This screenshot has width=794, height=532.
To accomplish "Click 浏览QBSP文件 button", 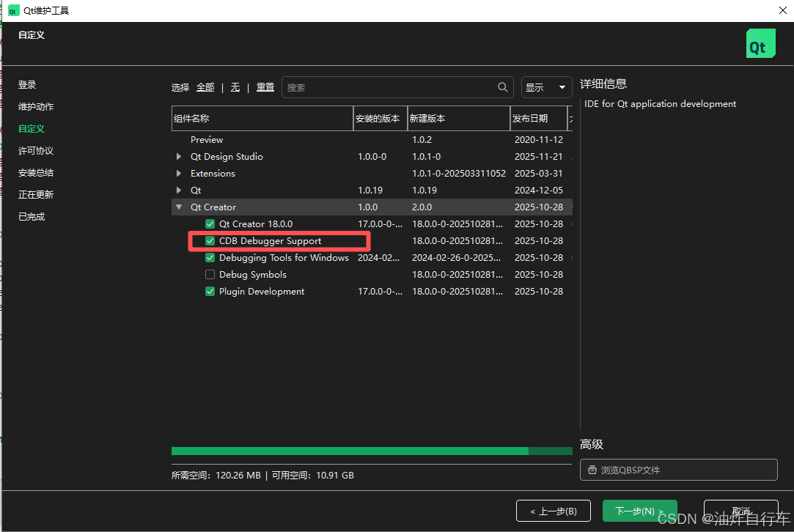I will point(679,470).
